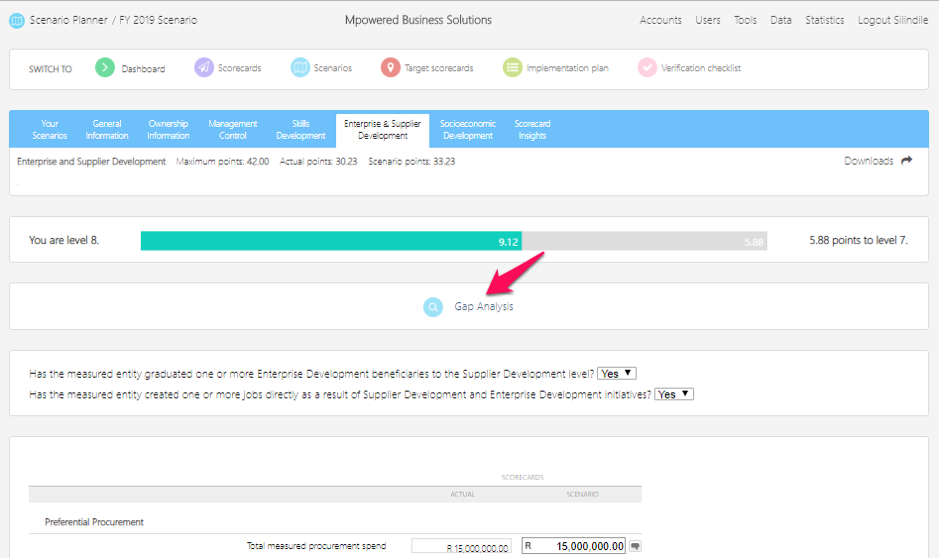Click the purple Scorecards paper-plane icon
939x558 pixels.
204,68
